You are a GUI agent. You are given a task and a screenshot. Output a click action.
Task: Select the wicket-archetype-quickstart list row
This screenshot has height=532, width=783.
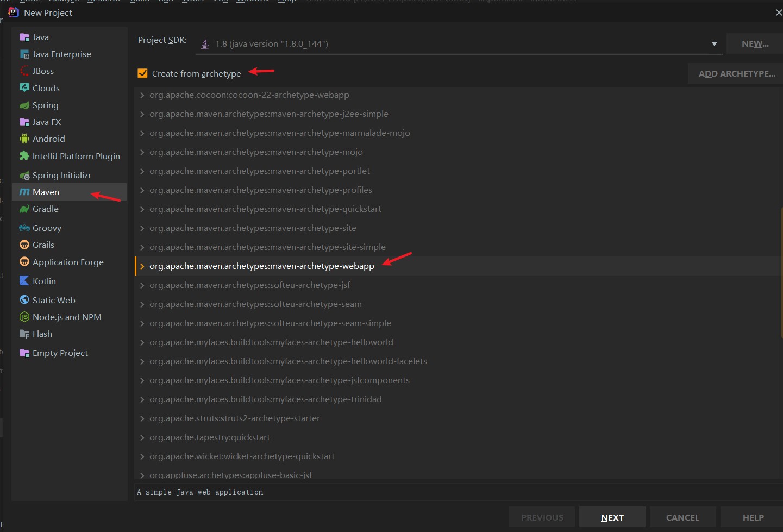click(242, 456)
